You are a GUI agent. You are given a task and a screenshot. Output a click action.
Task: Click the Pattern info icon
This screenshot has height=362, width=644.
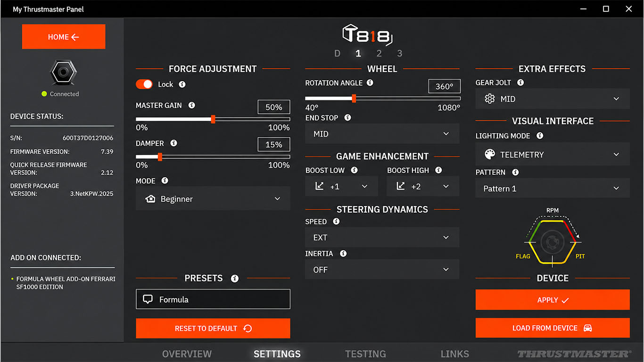(x=515, y=173)
